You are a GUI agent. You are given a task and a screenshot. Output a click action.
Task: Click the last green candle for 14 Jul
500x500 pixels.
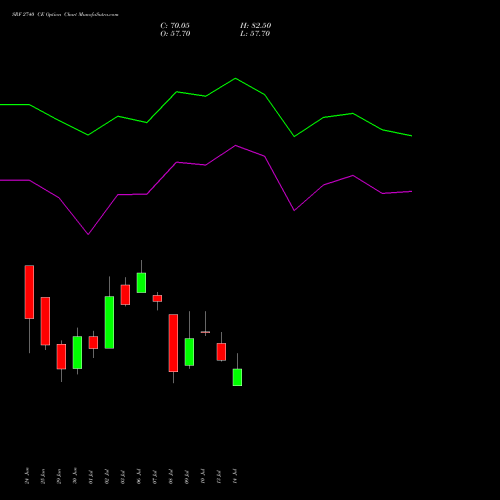237,377
